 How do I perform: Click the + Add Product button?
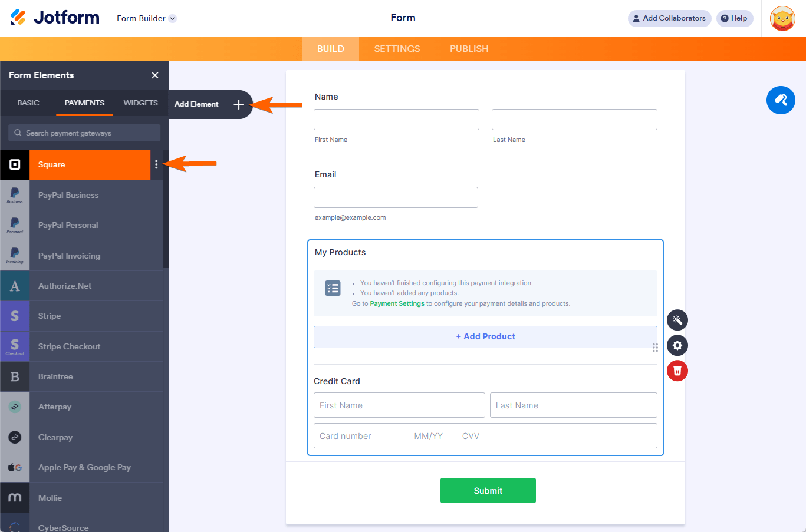tap(485, 336)
